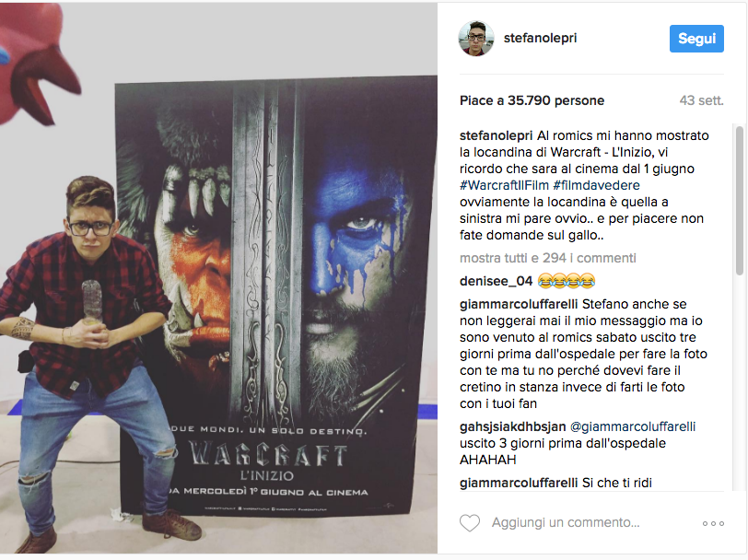The image size is (748, 560).
Task: Click the #filmdavedere hashtag
Action: tap(596, 185)
